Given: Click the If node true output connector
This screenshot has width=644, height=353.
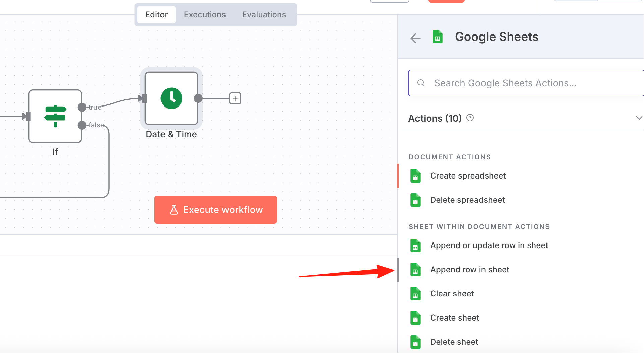Looking at the screenshot, I should point(82,107).
